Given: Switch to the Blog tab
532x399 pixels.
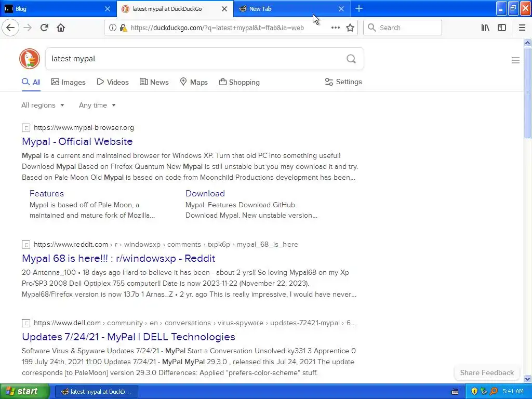Looking at the screenshot, I should 58,9.
